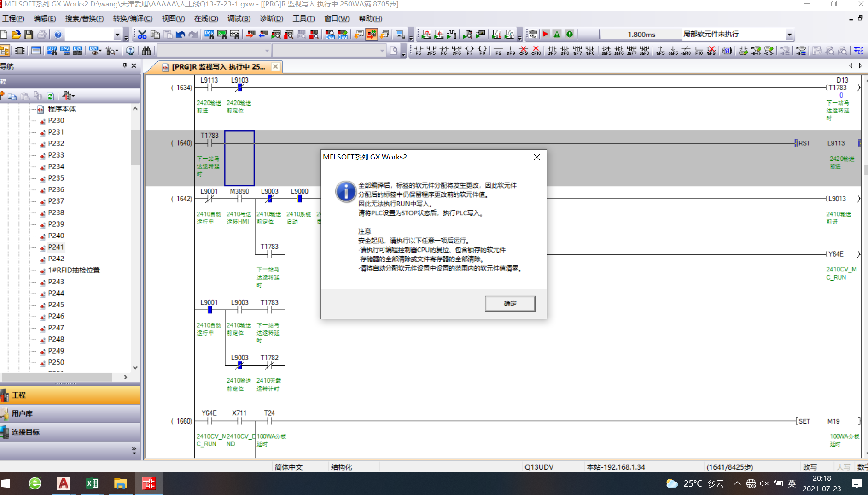Image resolution: width=868 pixels, height=495 pixels.
Task: Click the binoculars find device icon
Action: tap(146, 51)
